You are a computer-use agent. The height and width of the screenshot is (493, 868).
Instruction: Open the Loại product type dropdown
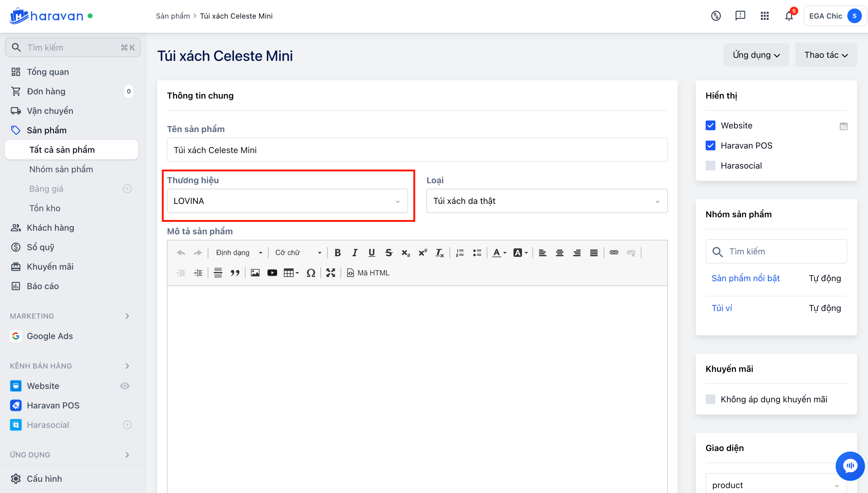click(546, 201)
